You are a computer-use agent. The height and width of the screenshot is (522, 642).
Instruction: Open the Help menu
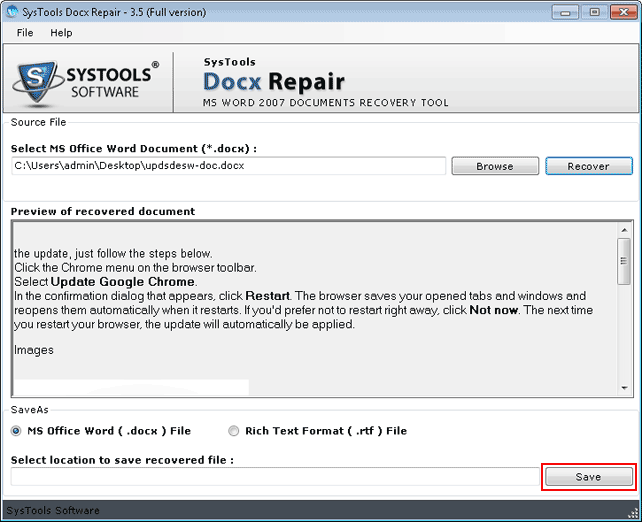(61, 33)
